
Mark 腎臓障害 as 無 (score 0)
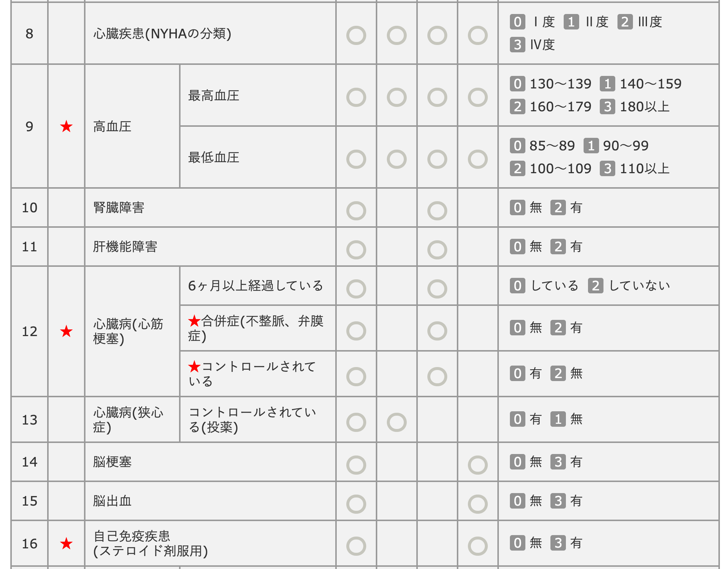click(x=356, y=211)
